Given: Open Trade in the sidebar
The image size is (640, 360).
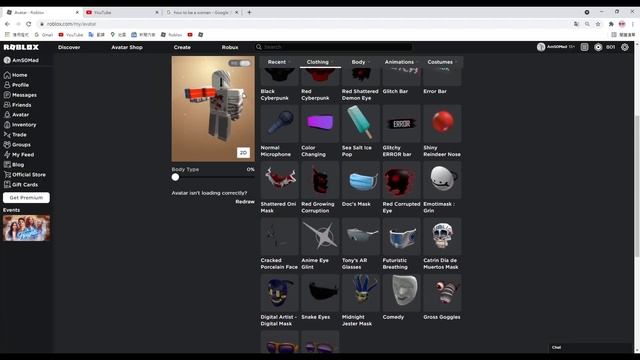Looking at the screenshot, I should (x=15, y=135).
